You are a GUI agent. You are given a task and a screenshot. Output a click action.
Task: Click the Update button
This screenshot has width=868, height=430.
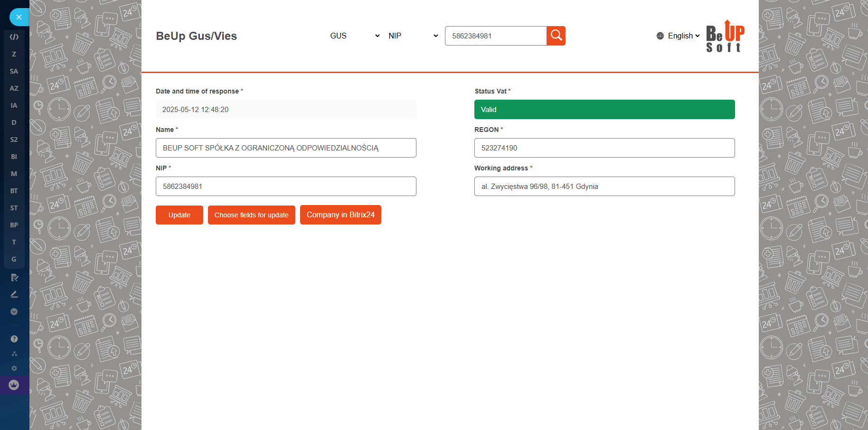click(179, 215)
